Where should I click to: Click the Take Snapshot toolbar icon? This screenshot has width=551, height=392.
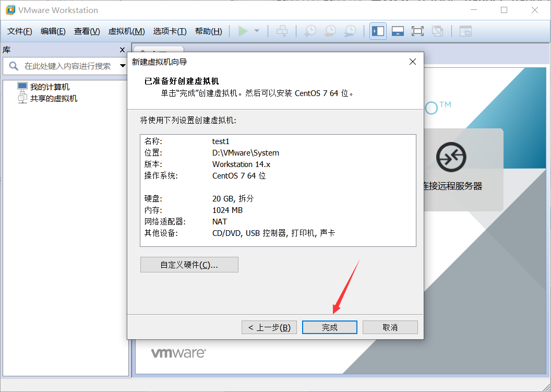[x=310, y=31]
